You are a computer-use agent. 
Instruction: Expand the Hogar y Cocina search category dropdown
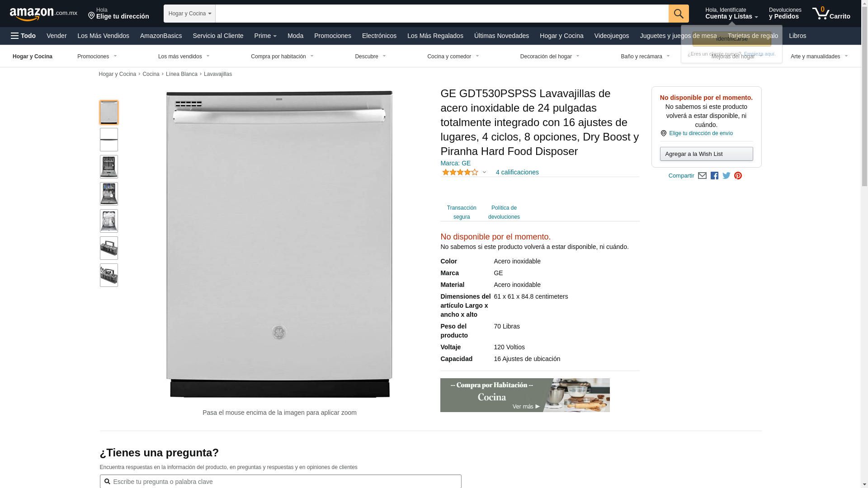tap(189, 14)
